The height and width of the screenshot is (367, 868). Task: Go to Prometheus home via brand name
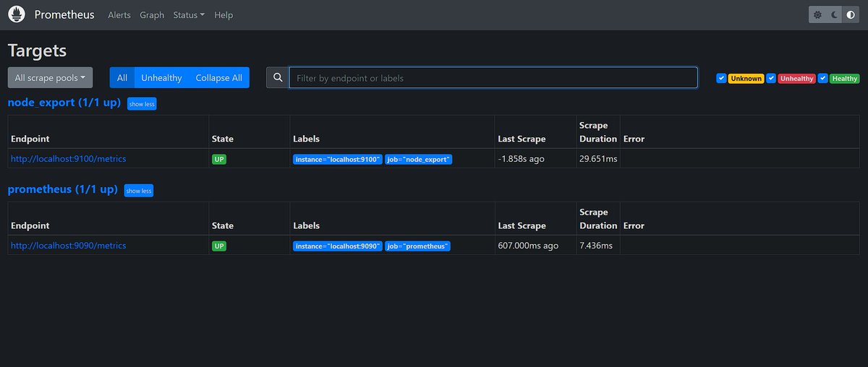click(x=64, y=14)
